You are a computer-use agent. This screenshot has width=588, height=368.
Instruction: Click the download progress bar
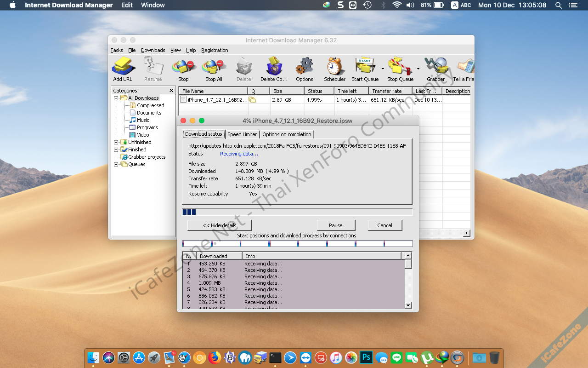pos(297,212)
